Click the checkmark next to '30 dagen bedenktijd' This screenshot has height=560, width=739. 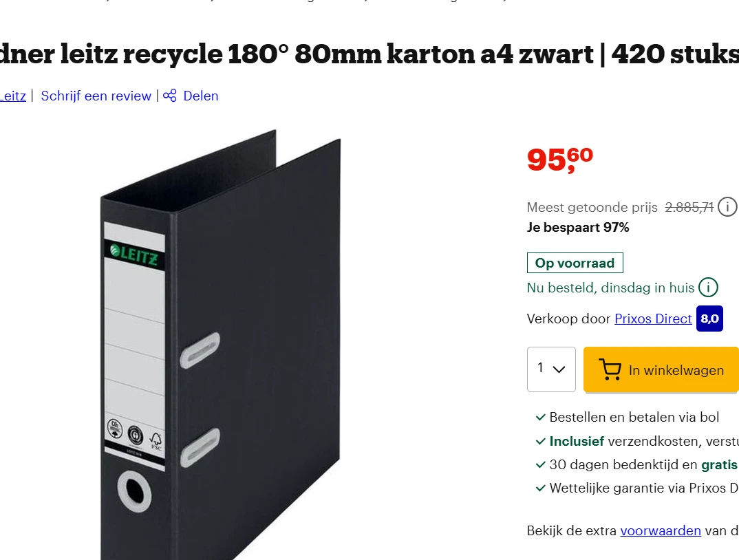[539, 464]
